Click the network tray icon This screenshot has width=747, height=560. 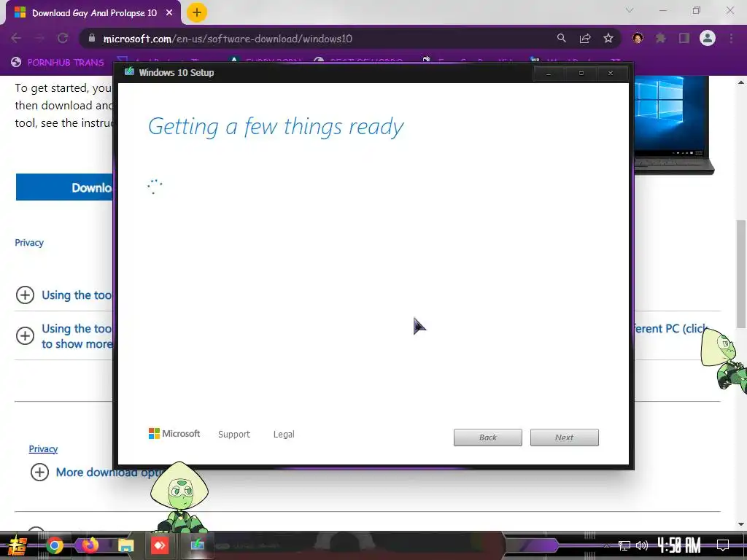point(624,545)
